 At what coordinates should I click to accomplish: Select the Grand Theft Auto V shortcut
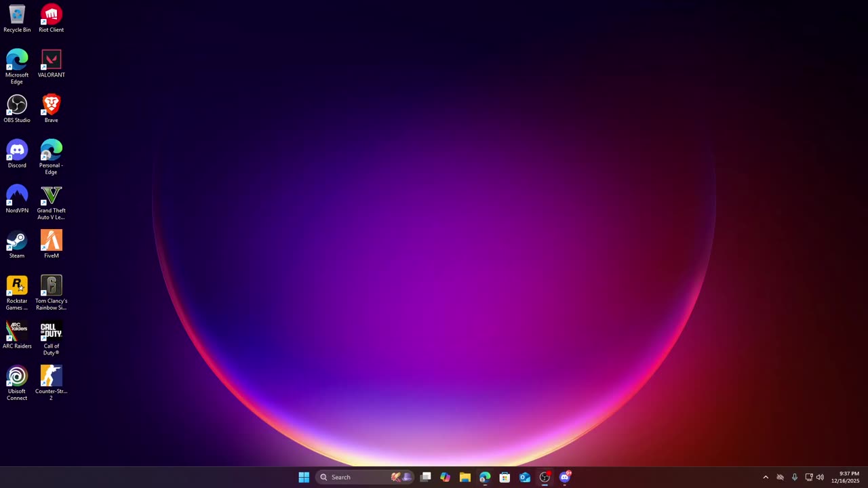[51, 203]
